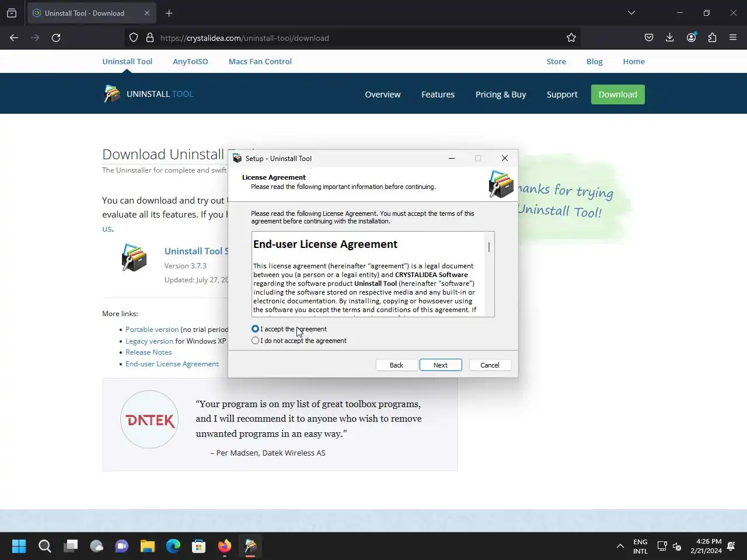The width and height of the screenshot is (747, 560).
Task: Click the Uninstall Tool product icon on page
Action: [x=134, y=258]
